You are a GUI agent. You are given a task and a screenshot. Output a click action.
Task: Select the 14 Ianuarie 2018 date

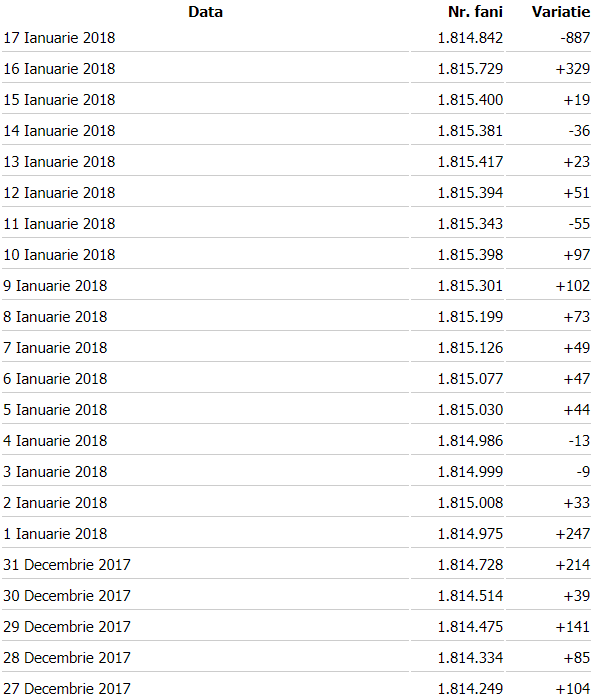click(x=59, y=131)
